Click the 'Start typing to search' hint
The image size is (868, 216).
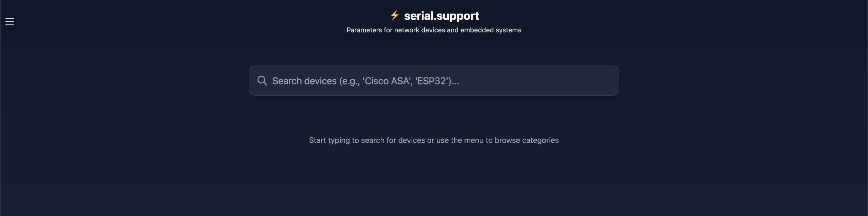(x=434, y=140)
